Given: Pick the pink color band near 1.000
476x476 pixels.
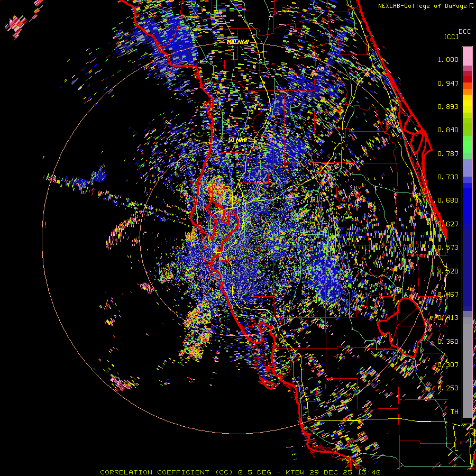Looking at the screenshot, I should pos(467,57).
